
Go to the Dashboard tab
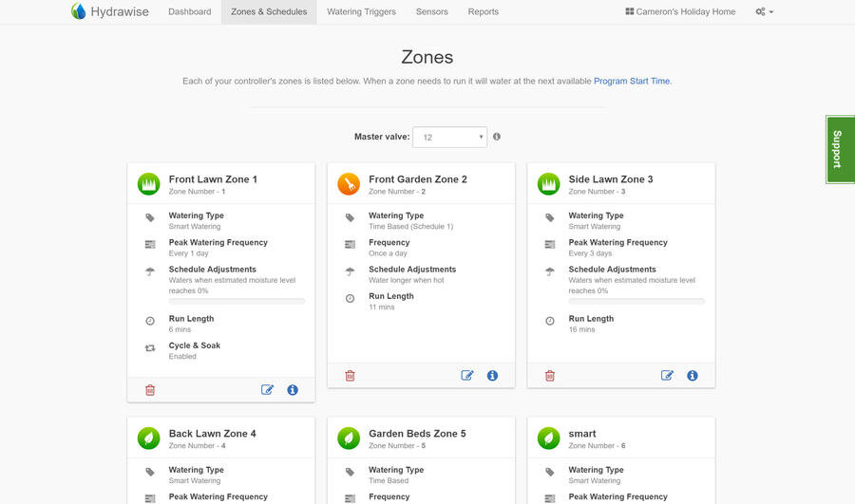click(189, 11)
